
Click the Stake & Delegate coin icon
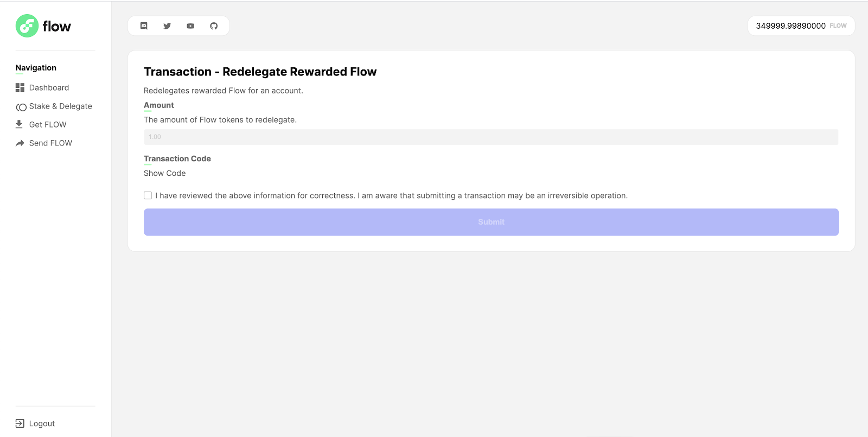click(21, 107)
